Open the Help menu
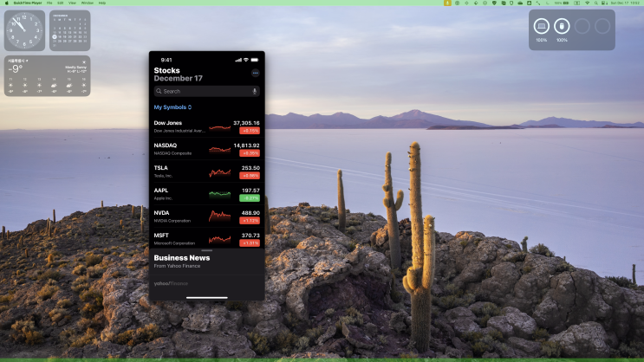Viewport: 644px width, 362px height. [x=102, y=3]
